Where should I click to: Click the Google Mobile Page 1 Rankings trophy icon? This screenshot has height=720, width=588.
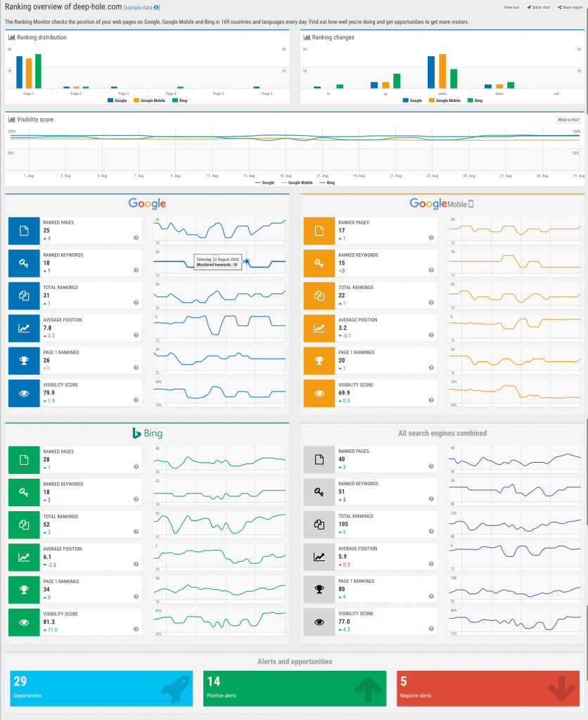pos(319,361)
